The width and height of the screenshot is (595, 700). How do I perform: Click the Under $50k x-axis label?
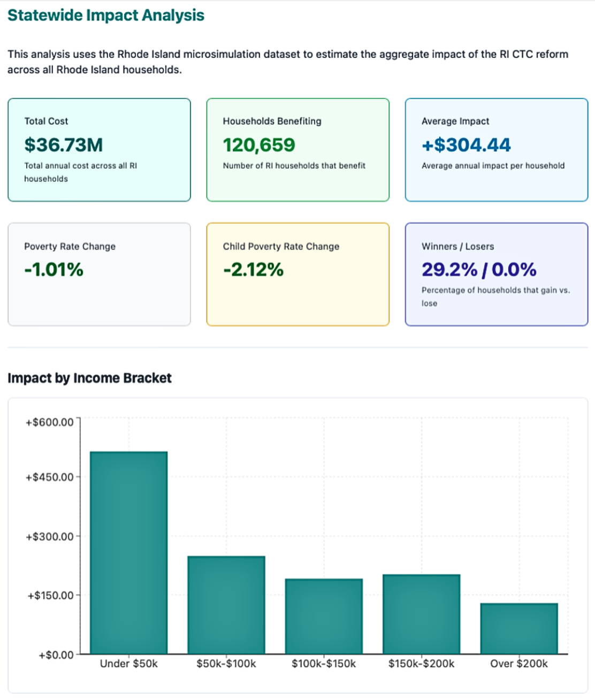click(128, 664)
